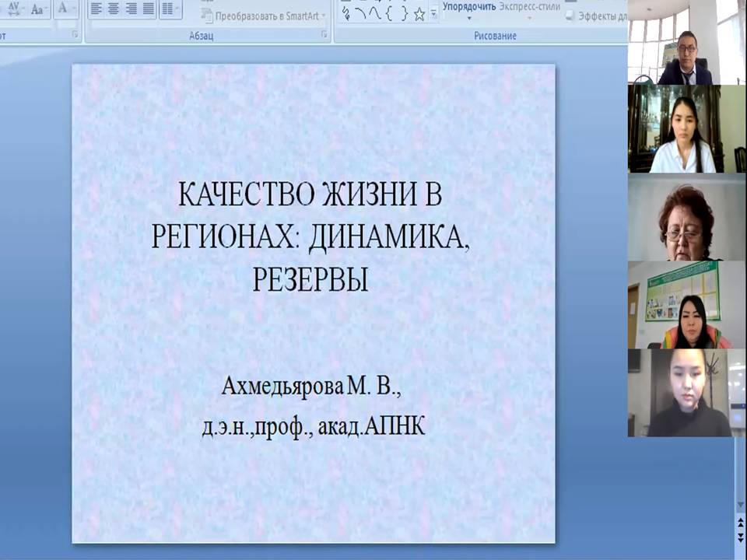This screenshot has height=560, width=747.
Task: Justify the paragraph text
Action: (148, 9)
